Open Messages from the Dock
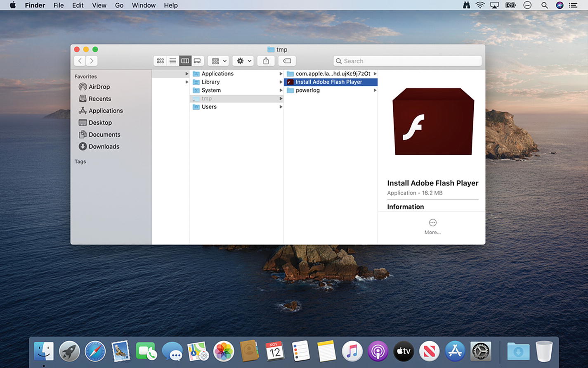Image resolution: width=588 pixels, height=368 pixels. (x=172, y=351)
